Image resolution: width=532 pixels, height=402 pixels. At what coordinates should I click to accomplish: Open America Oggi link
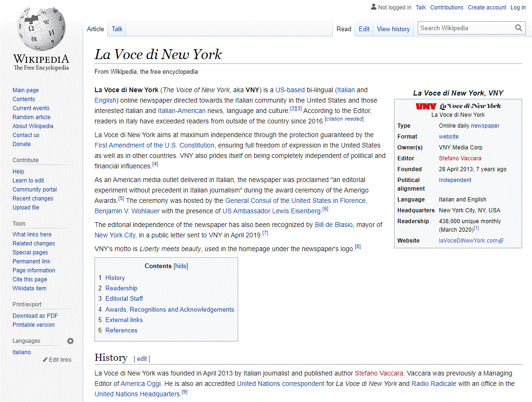[140, 384]
